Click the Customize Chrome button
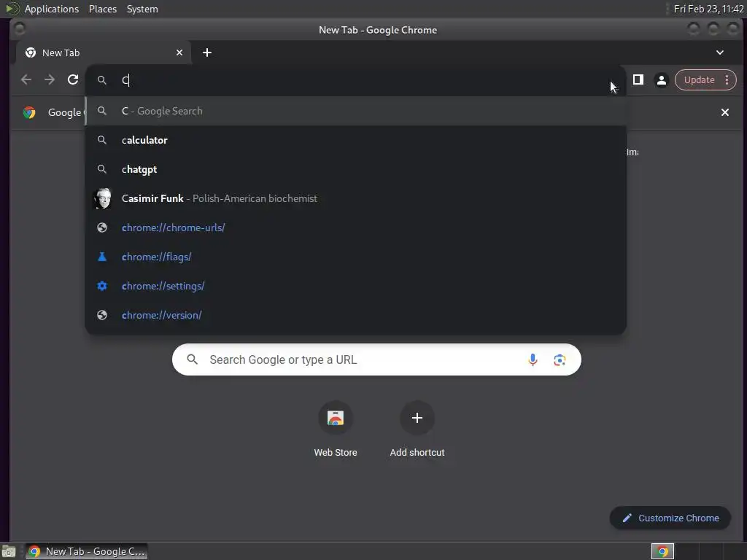This screenshot has height=560, width=747. point(670,518)
